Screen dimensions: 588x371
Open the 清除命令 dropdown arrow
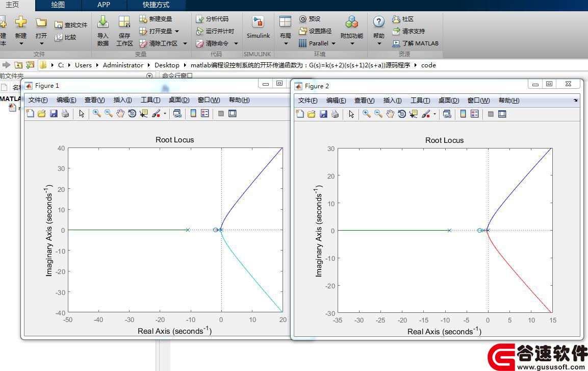236,43
